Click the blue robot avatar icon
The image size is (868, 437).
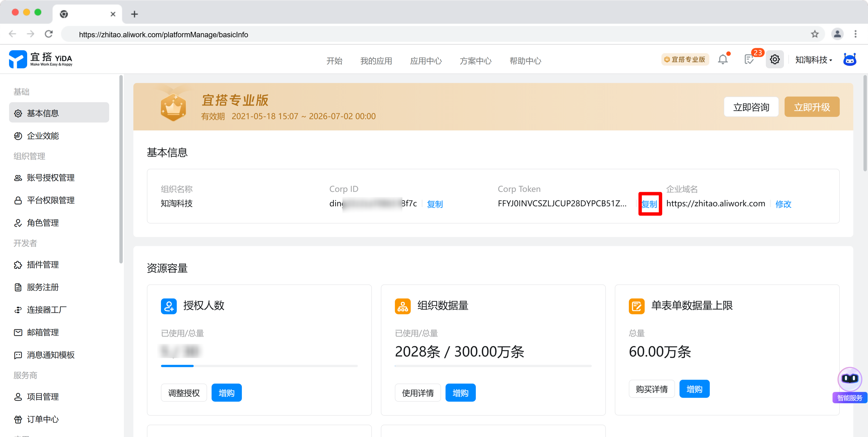tap(849, 59)
